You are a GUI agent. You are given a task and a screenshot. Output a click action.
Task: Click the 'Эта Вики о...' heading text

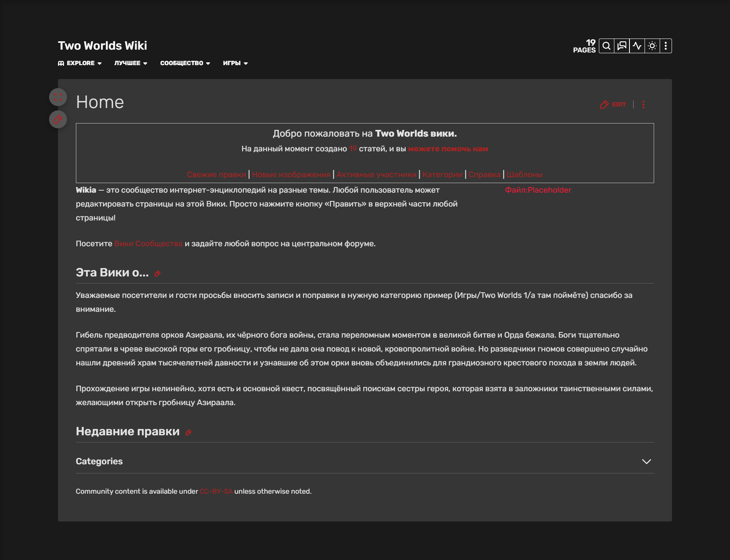pos(112,272)
